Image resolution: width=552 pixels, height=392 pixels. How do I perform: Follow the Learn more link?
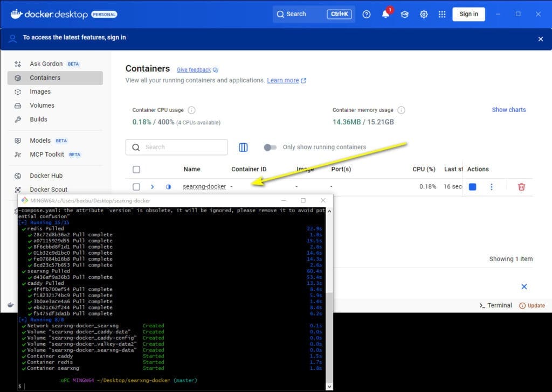click(x=282, y=81)
